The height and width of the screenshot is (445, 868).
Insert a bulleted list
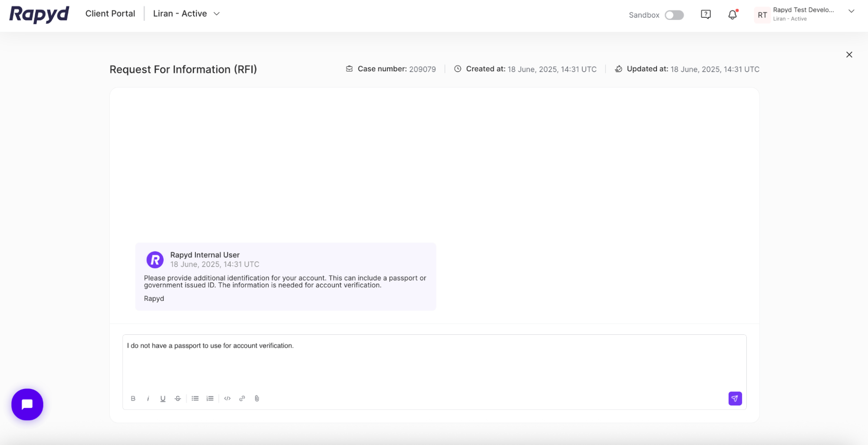coord(195,398)
